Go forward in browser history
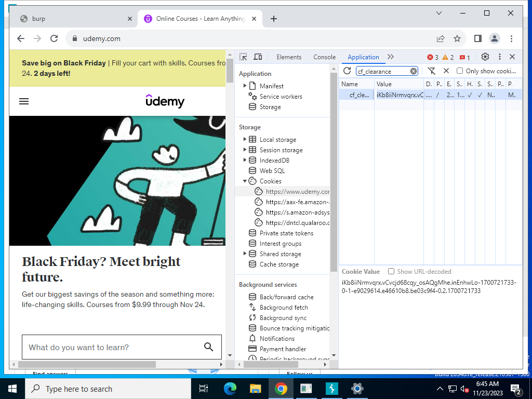532x399 pixels. [x=37, y=38]
